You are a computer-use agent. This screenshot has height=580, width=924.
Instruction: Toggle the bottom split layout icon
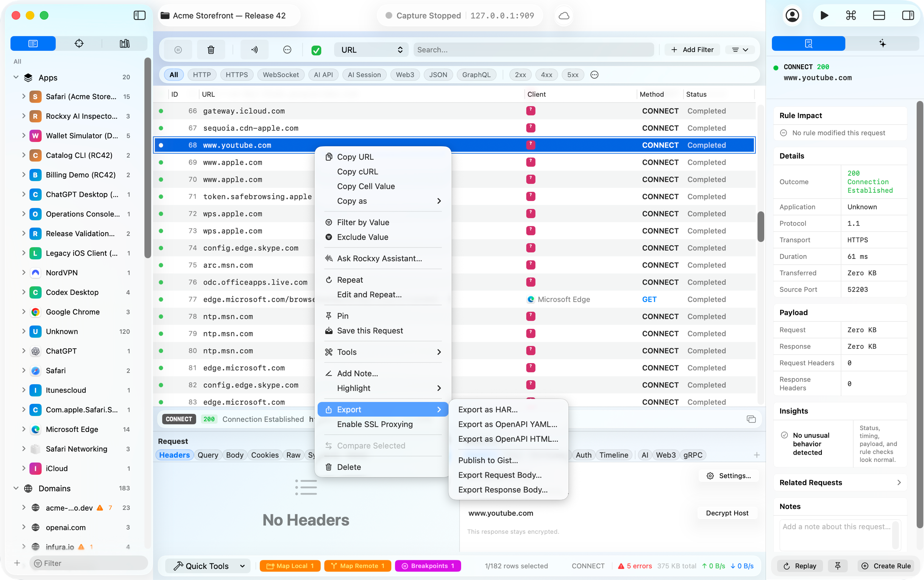click(879, 16)
